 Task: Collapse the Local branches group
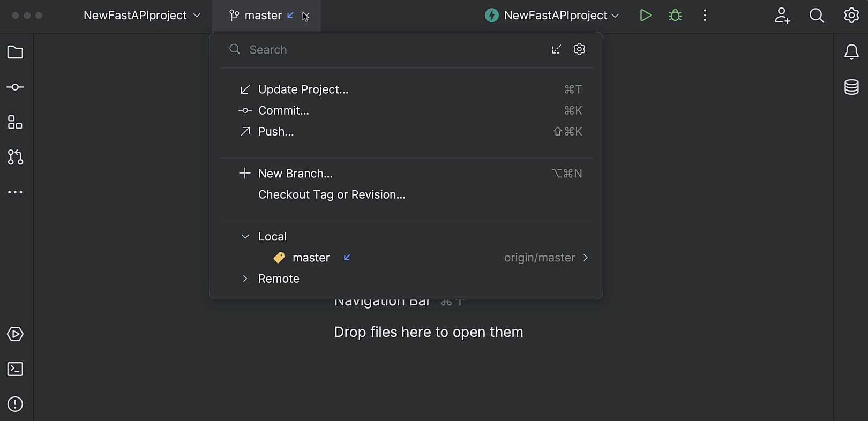point(245,236)
